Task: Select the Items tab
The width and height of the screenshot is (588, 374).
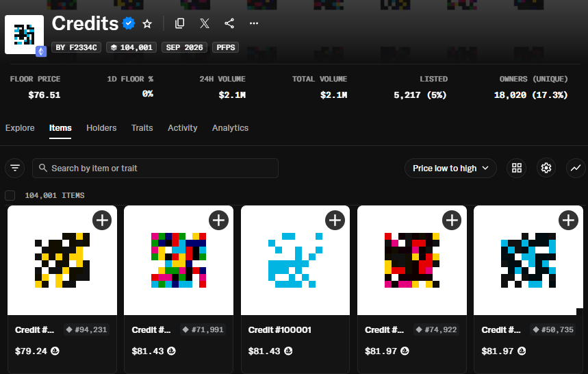Action: (x=60, y=128)
